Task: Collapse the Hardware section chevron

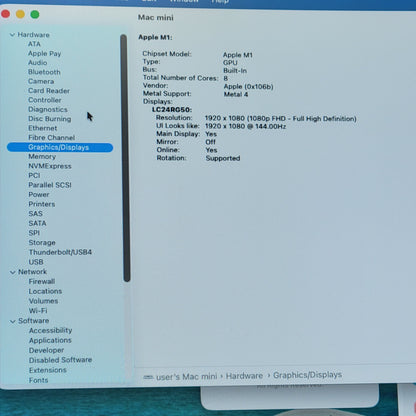Action: 12,35
